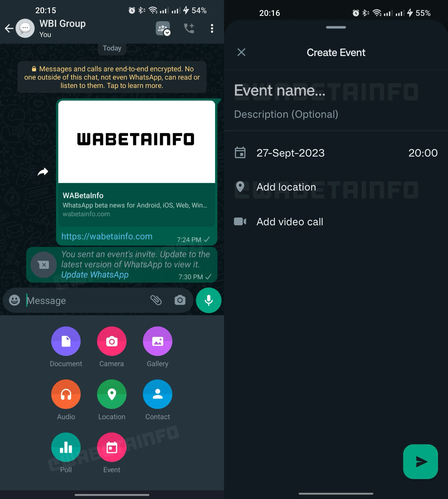Toggle Add video call option in event
Viewport: 448px width, 499px height.
(290, 222)
